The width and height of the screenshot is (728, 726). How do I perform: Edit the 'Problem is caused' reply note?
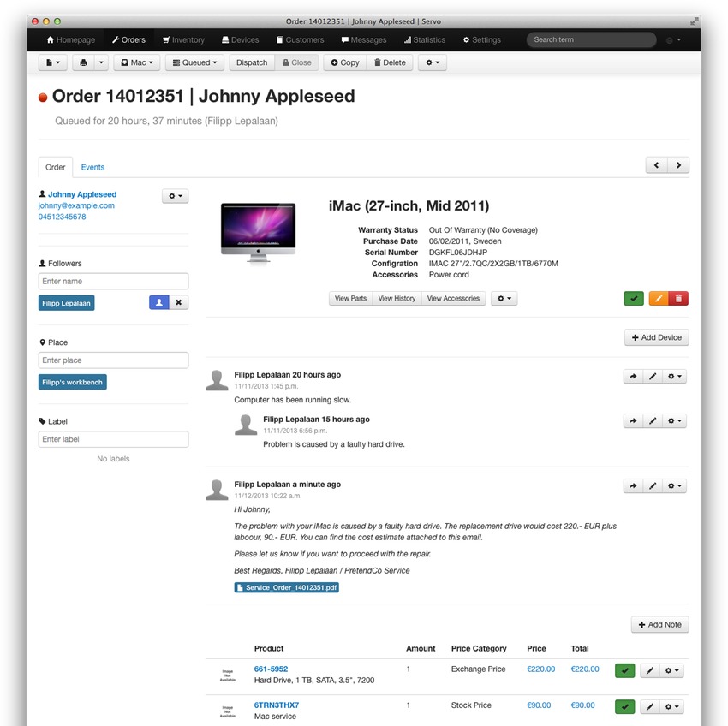pos(653,420)
